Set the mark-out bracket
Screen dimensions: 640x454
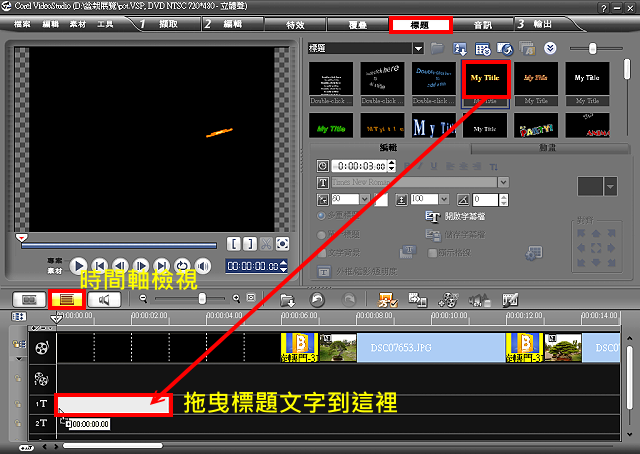pyautogui.click(x=250, y=244)
